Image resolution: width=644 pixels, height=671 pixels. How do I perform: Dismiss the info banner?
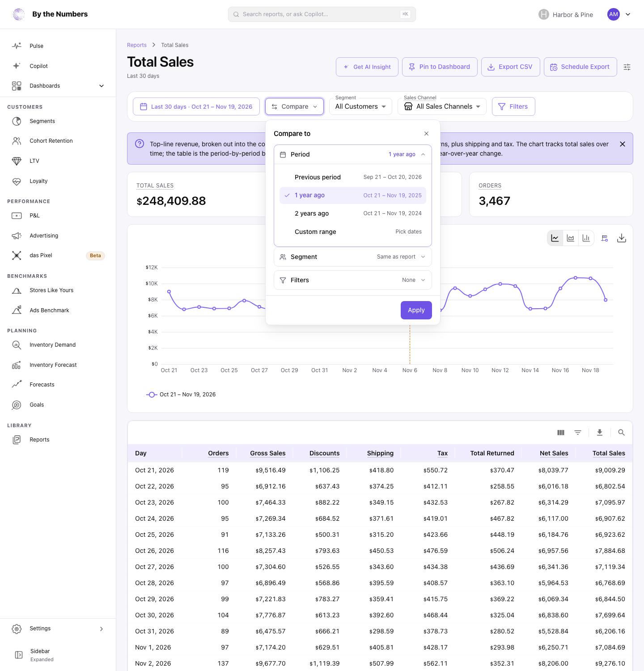tap(623, 144)
